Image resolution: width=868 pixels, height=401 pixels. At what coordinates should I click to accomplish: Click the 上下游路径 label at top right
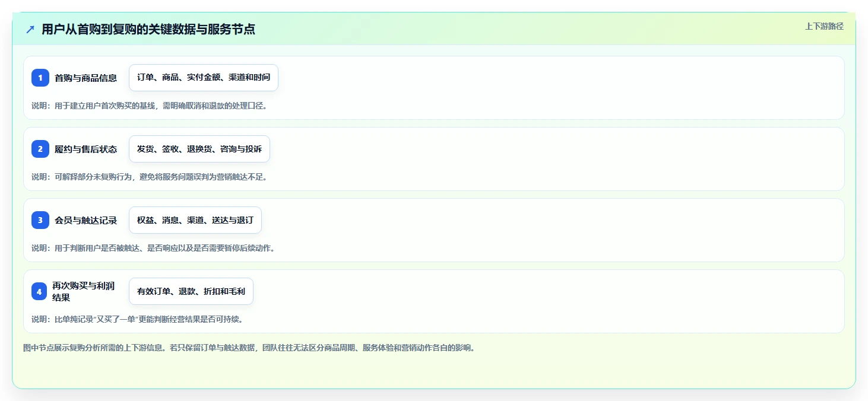pos(824,26)
